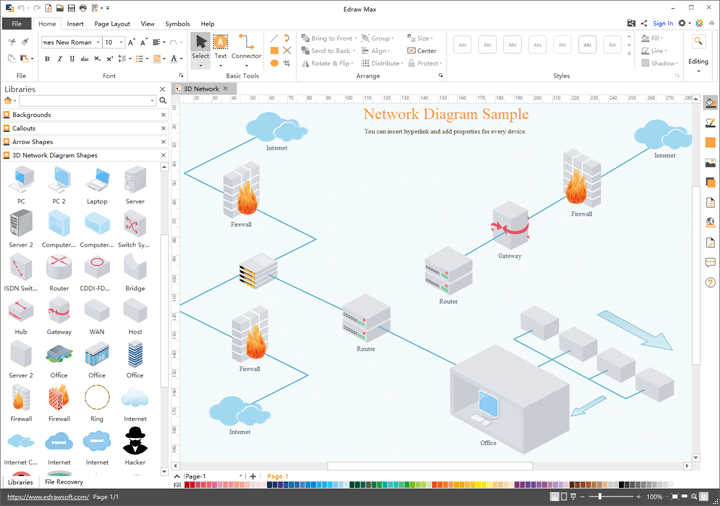Open the Page-1 selector dropdown
Image resolution: width=720 pixels, height=506 pixels.
(x=241, y=476)
